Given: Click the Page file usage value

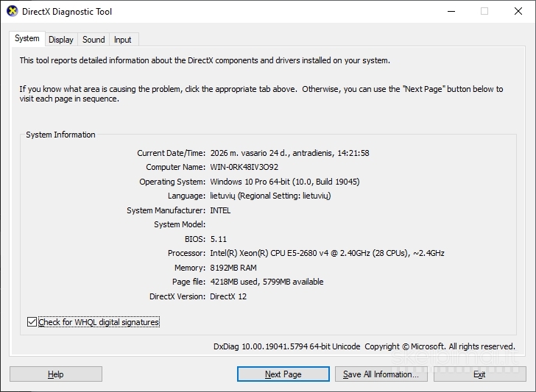Looking at the screenshot, I should (x=267, y=282).
